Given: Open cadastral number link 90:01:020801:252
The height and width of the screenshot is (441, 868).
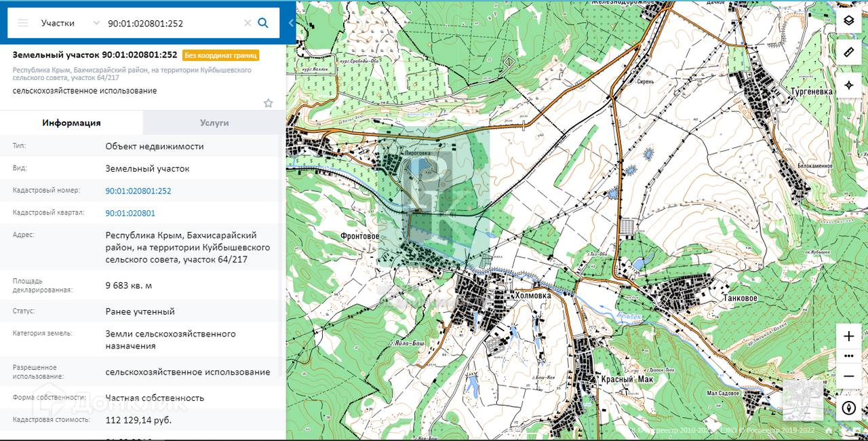Looking at the screenshot, I should click(x=138, y=191).
